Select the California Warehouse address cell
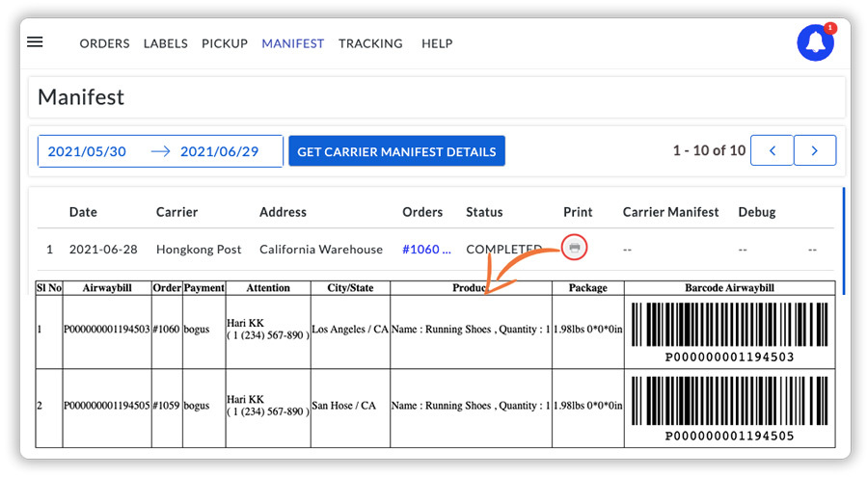This screenshot has width=868, height=477. coord(321,249)
